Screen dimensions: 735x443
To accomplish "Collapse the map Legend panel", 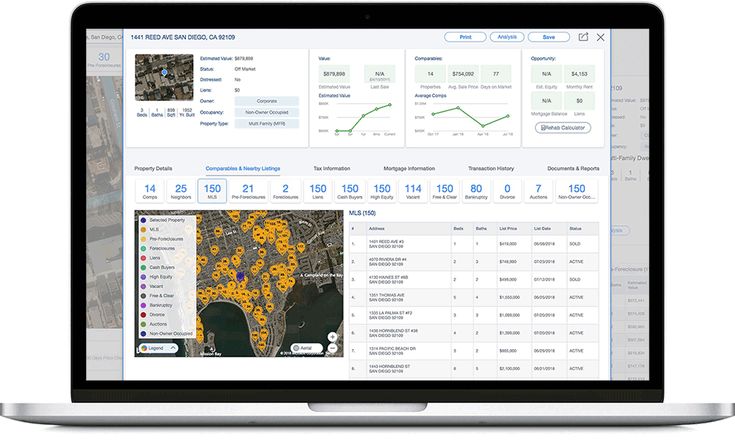I will (x=158, y=348).
